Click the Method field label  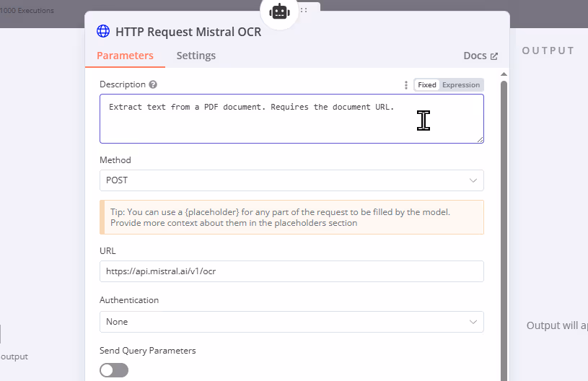pyautogui.click(x=115, y=160)
